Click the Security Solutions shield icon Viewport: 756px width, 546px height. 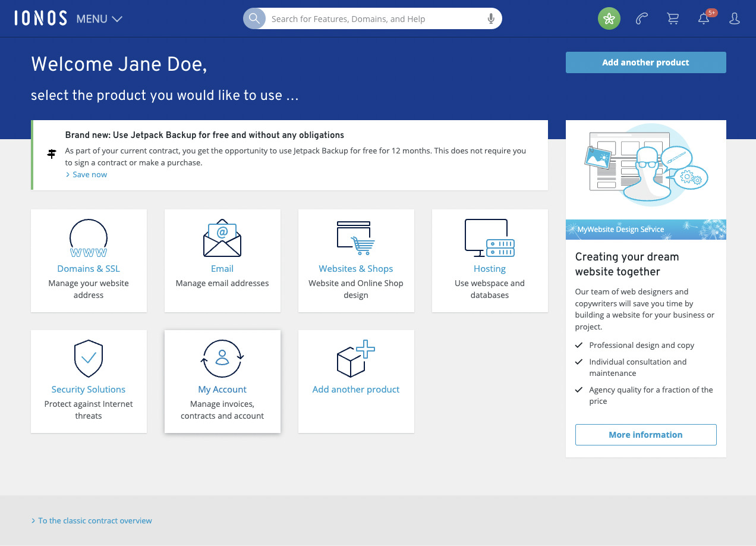tap(89, 358)
